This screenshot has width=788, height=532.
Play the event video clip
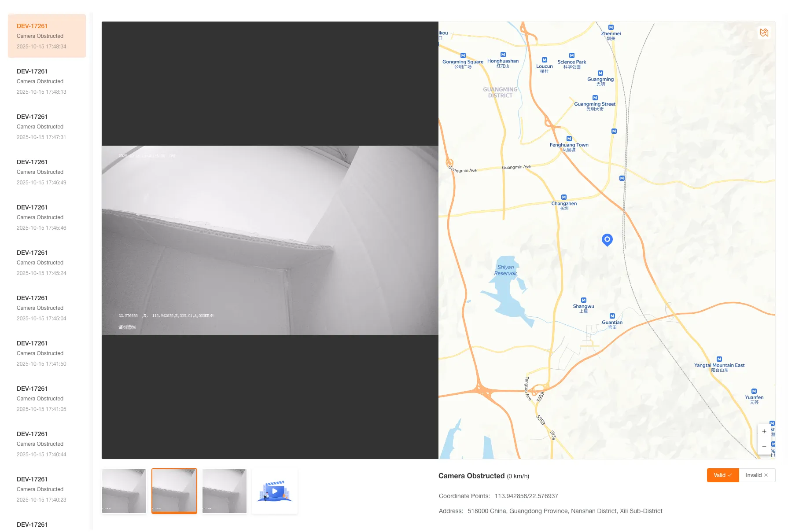(274, 491)
